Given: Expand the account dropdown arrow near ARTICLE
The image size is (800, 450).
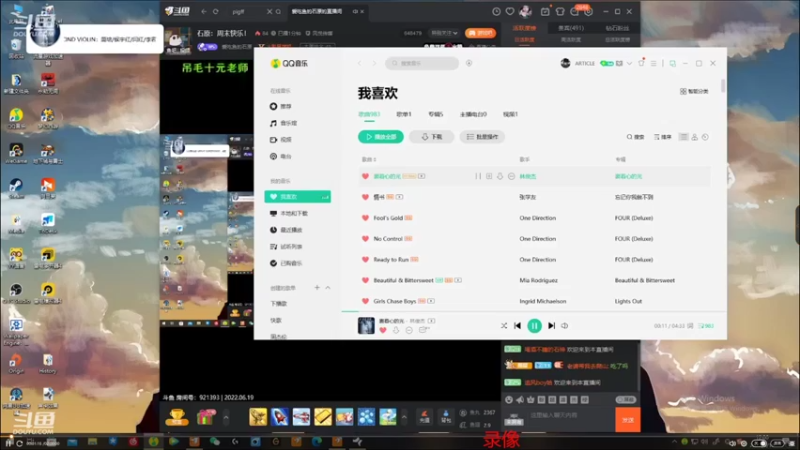Looking at the screenshot, I should point(629,63).
